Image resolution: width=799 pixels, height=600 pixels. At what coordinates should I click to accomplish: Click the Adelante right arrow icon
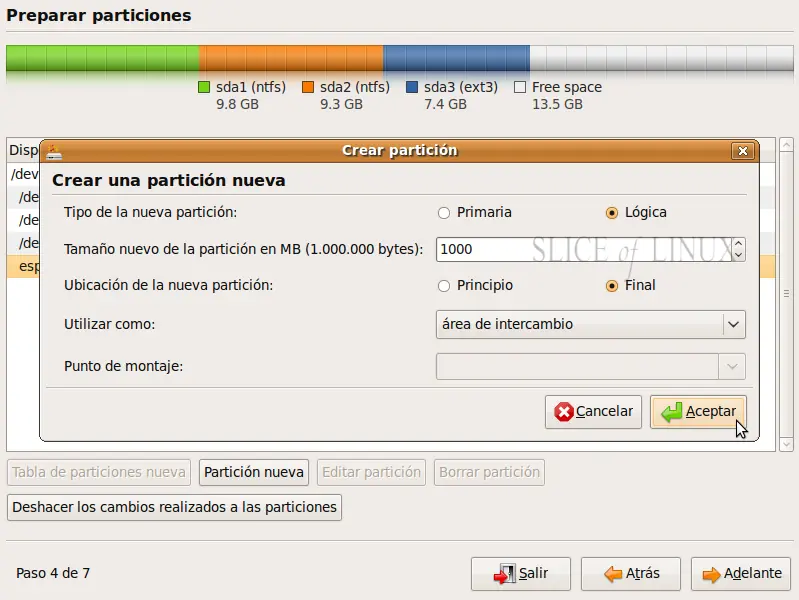711,575
